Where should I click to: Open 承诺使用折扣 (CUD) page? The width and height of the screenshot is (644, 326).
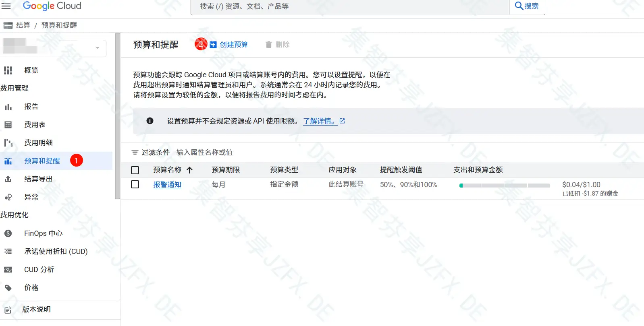(x=56, y=252)
